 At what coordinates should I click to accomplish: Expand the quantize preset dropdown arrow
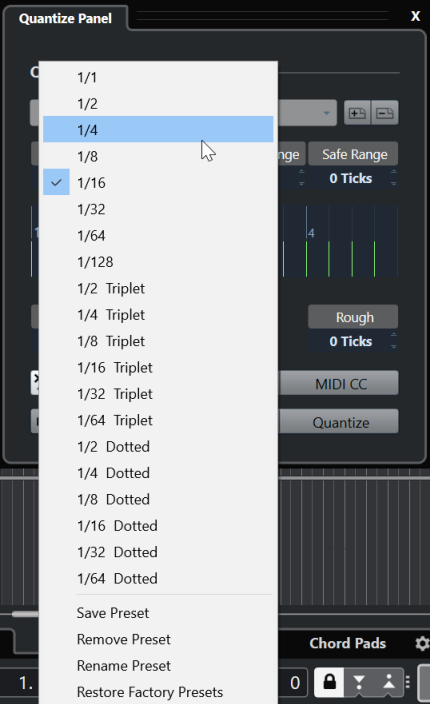pyautogui.click(x=326, y=113)
